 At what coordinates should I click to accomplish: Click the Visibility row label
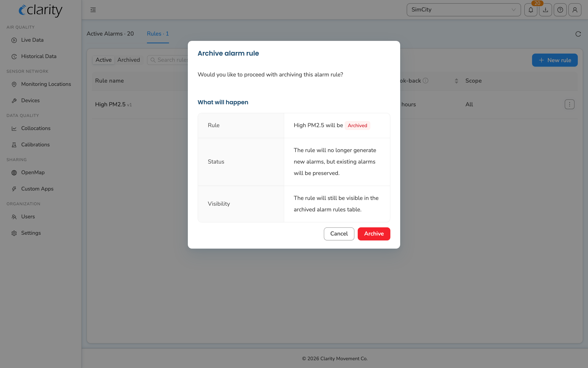tap(219, 204)
